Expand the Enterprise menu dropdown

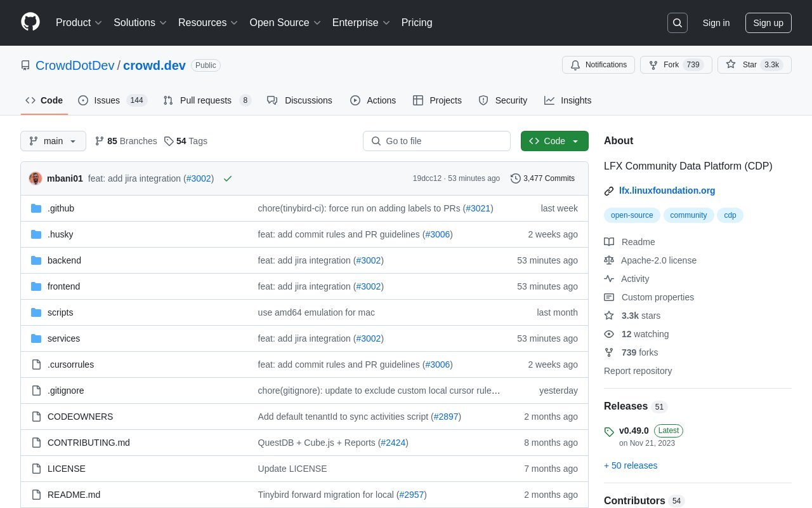click(361, 23)
